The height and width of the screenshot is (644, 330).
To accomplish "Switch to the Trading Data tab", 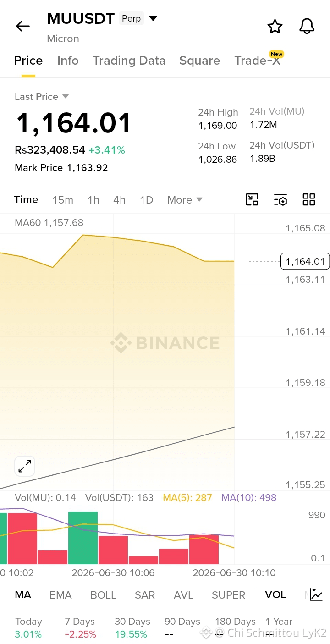I will [x=129, y=61].
